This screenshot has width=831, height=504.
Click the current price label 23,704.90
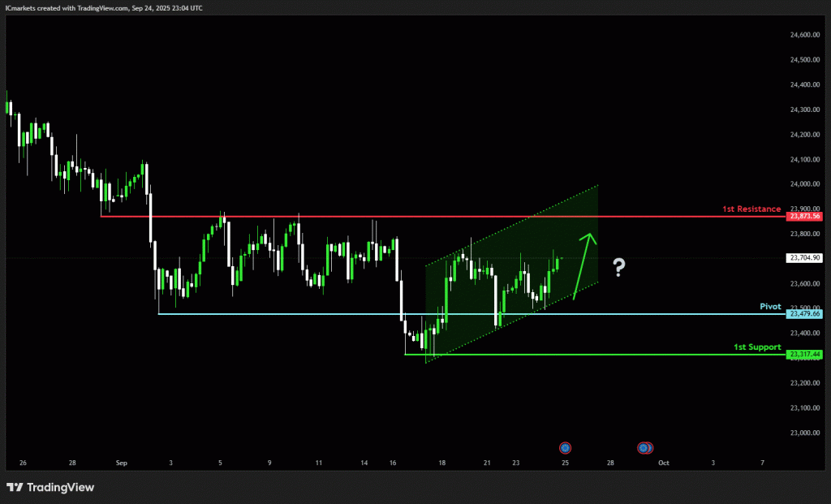point(804,258)
